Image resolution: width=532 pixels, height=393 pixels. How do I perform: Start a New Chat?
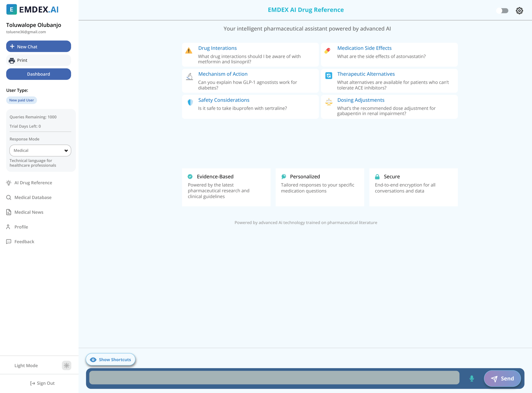(x=38, y=46)
